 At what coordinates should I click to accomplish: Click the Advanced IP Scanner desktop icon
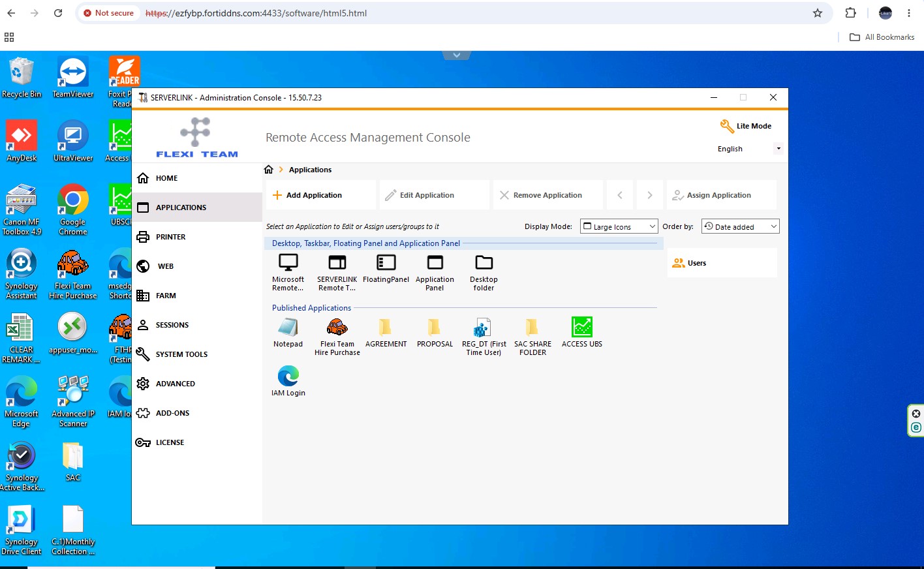tap(73, 401)
